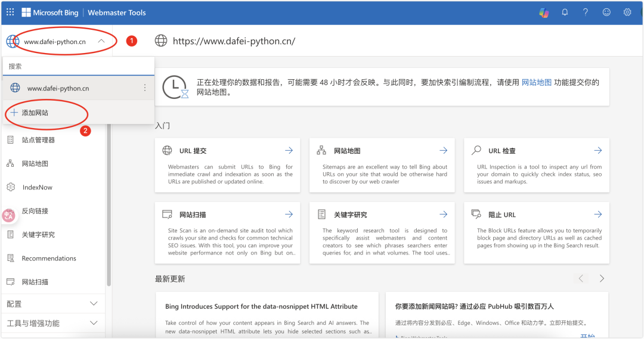Collapse the www.dafei-python.cn site selector
This screenshot has height=339, width=644.
point(101,41)
